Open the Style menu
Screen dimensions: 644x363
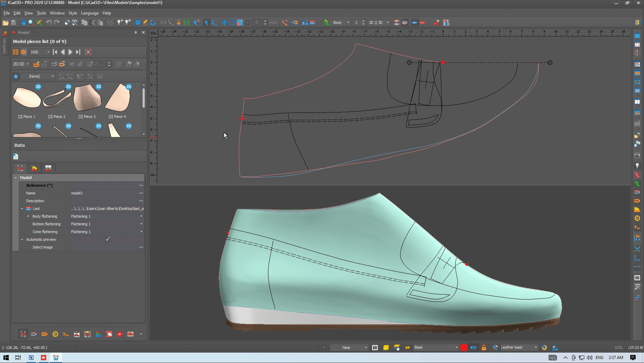coord(72,13)
